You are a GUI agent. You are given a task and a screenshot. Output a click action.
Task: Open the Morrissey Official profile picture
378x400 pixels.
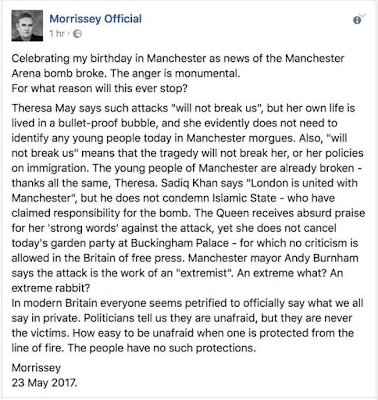(27, 26)
